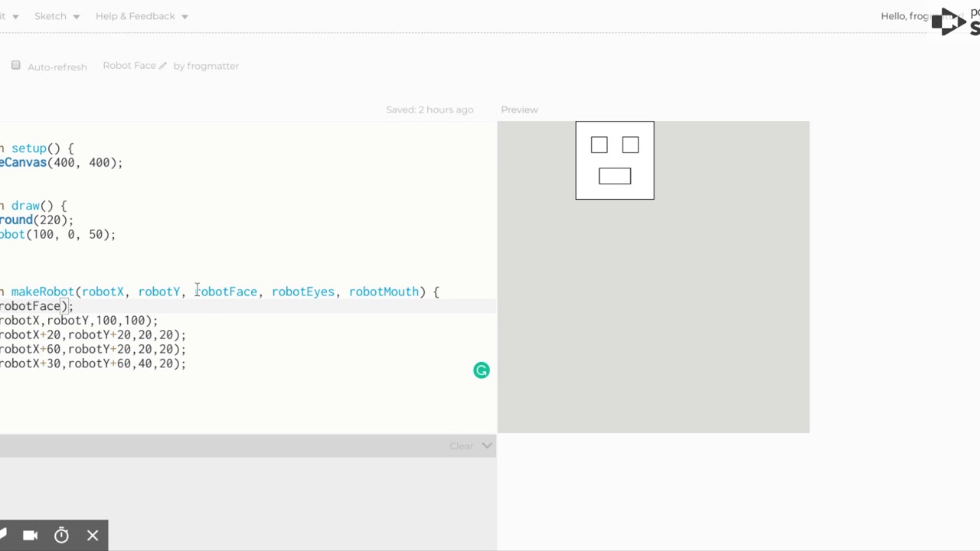Open frogmatter author link
Viewport: 980px width, 551px height.
[213, 66]
